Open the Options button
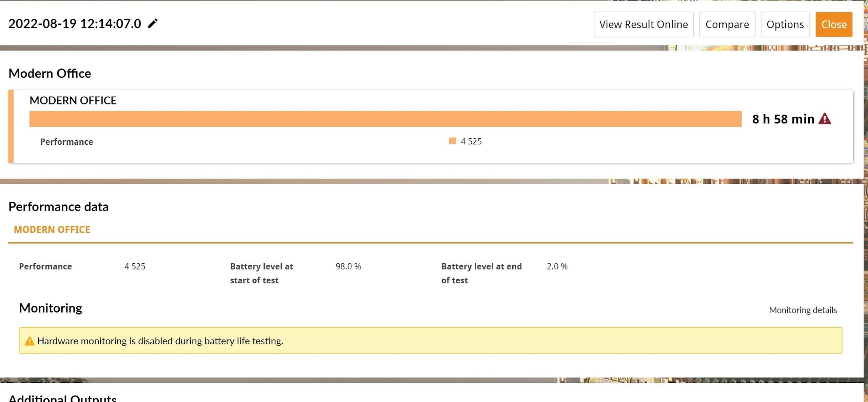 point(785,24)
